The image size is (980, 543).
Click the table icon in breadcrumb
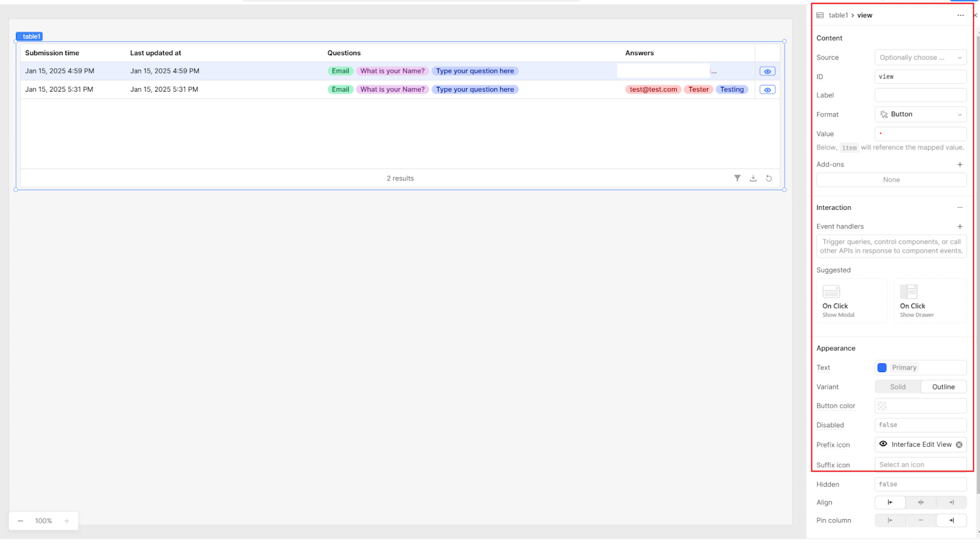coord(820,15)
